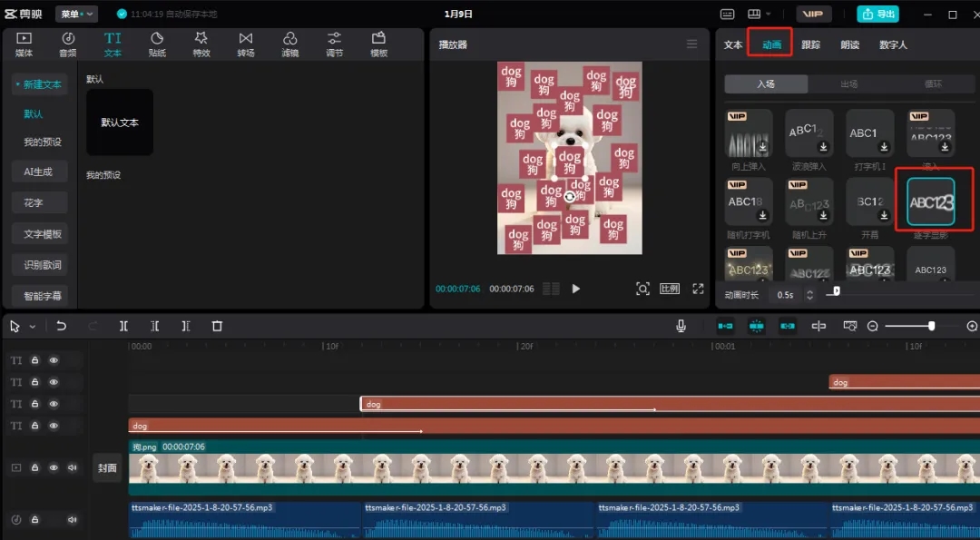Click the delete trash icon in timeline toolbar
This screenshot has height=540, width=980.
pos(217,326)
